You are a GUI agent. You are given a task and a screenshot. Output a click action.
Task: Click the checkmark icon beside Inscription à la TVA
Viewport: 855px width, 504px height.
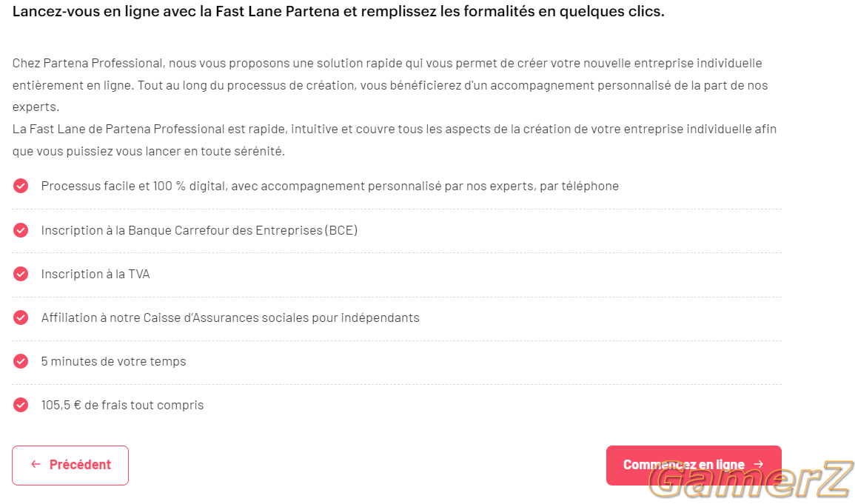21,274
